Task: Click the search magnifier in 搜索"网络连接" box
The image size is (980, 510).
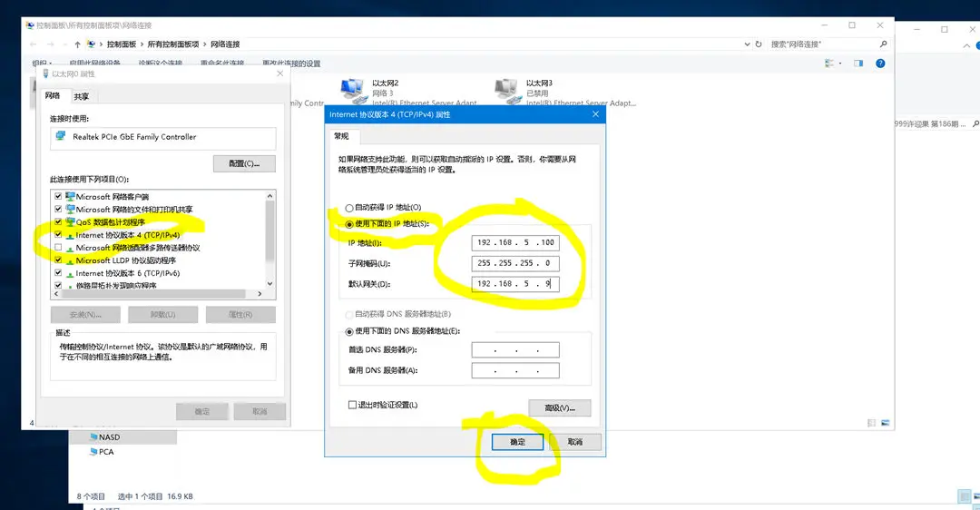Action: point(883,44)
